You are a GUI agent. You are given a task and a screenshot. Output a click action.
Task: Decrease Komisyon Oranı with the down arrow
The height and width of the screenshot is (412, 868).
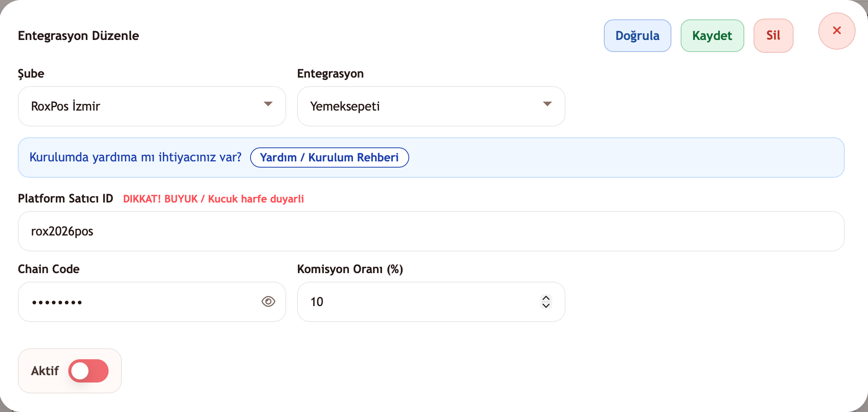coord(546,306)
